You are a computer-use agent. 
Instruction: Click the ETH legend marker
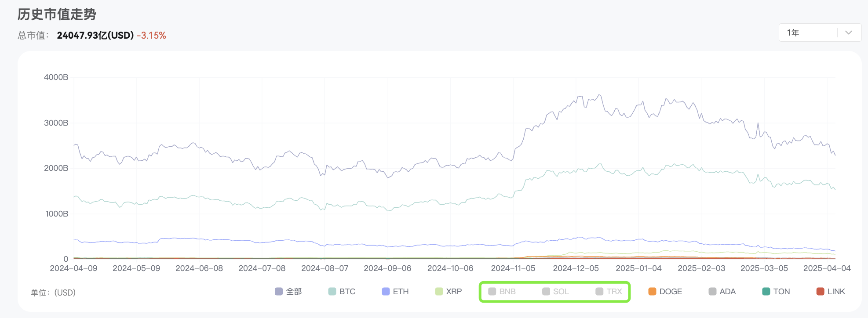386,292
